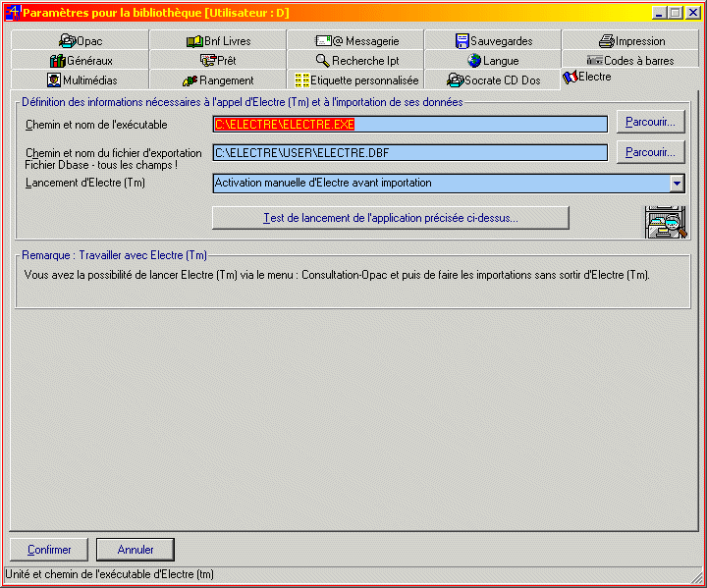The height and width of the screenshot is (588, 707).
Task: Open the Généraux tab
Action: (80, 61)
